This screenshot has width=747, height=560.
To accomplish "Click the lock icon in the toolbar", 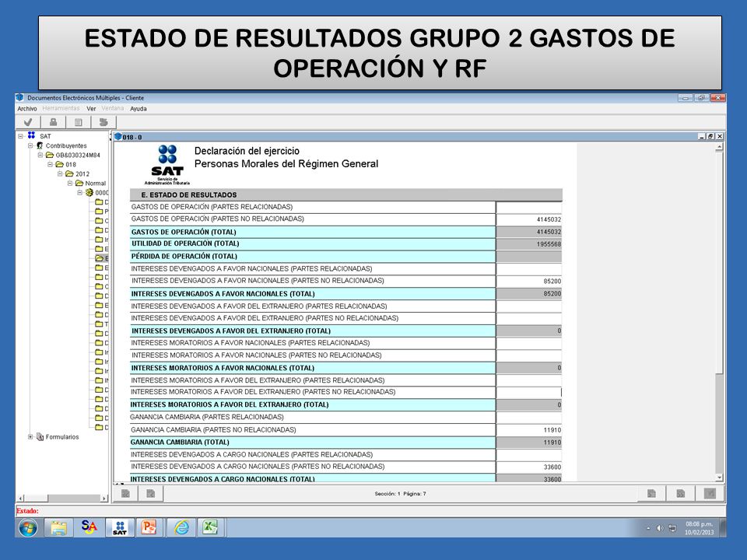I will pos(54,122).
